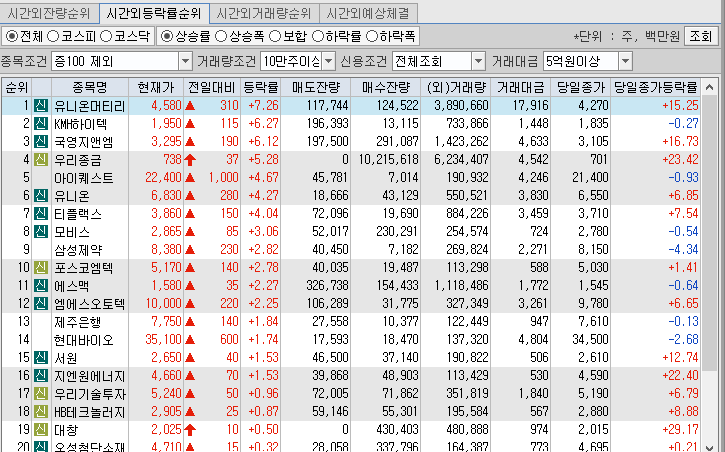Click the 신 badge icon beside 지엔원에너지

point(41,376)
